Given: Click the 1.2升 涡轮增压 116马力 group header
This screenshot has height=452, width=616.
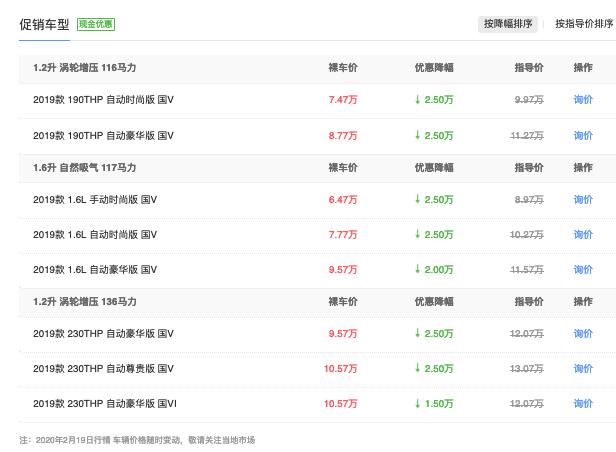Looking at the screenshot, I should (84, 68).
